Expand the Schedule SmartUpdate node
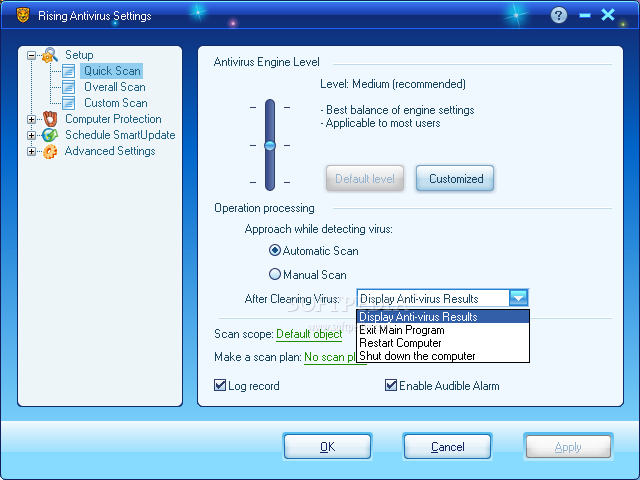 tap(31, 135)
